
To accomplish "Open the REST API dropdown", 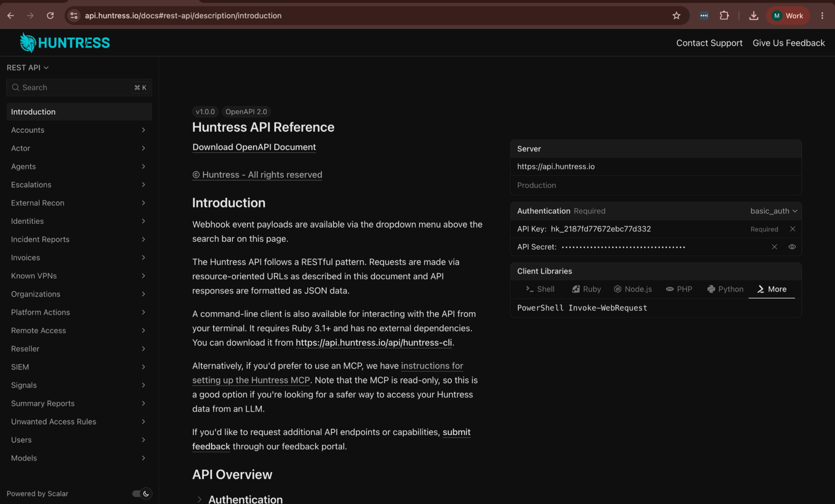I will (x=28, y=68).
